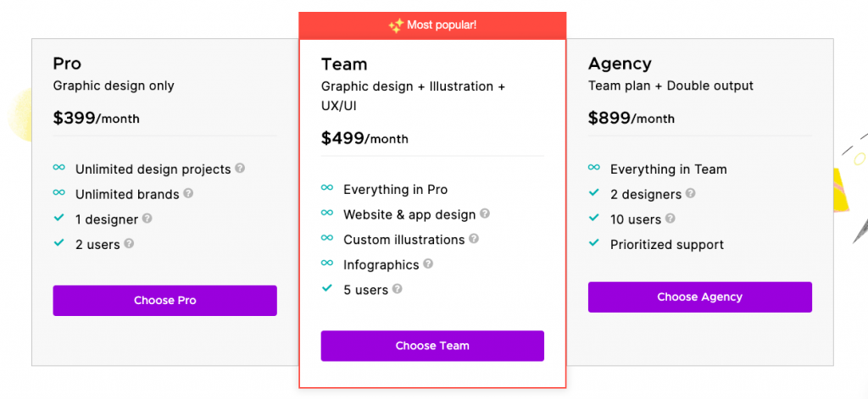Show info for 2 users in Pro

tap(129, 243)
